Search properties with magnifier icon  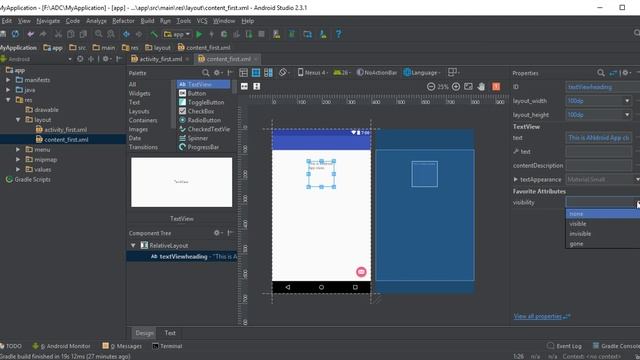[600, 73]
